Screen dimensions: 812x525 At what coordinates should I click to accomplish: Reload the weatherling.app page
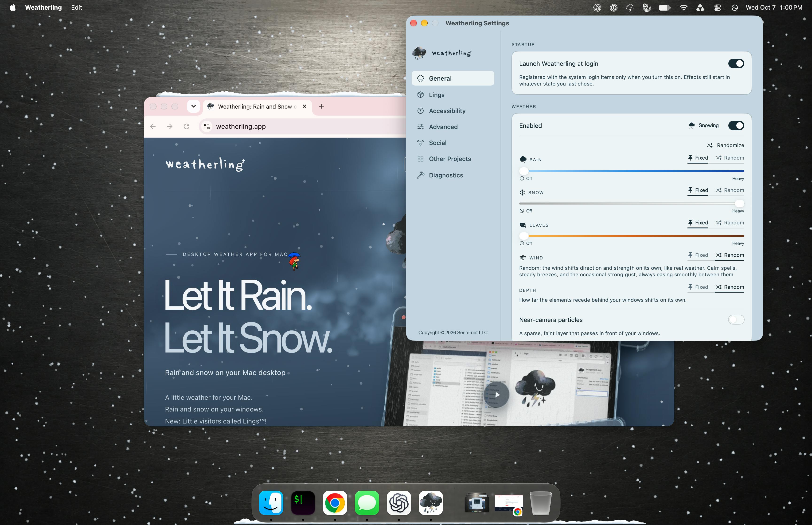click(x=186, y=126)
